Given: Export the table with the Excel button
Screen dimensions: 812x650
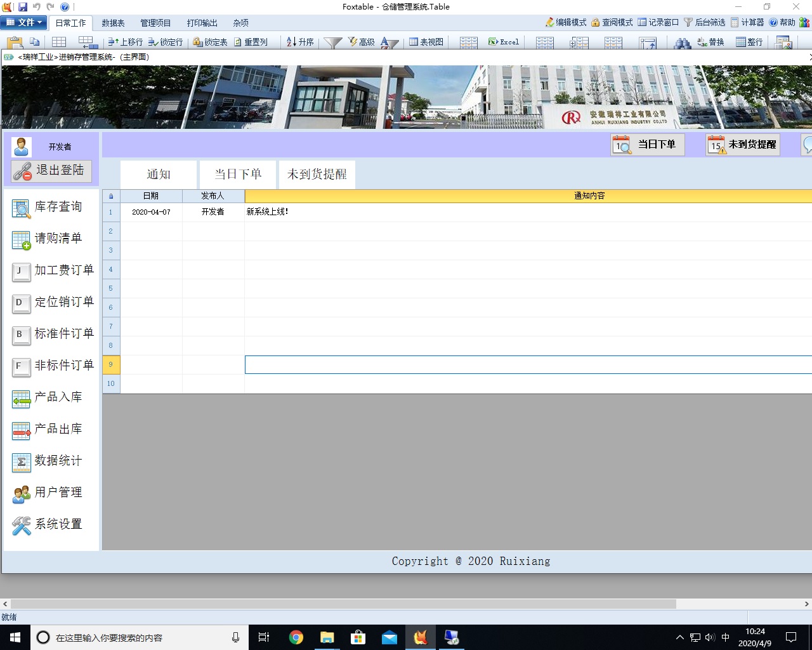Looking at the screenshot, I should 504,42.
